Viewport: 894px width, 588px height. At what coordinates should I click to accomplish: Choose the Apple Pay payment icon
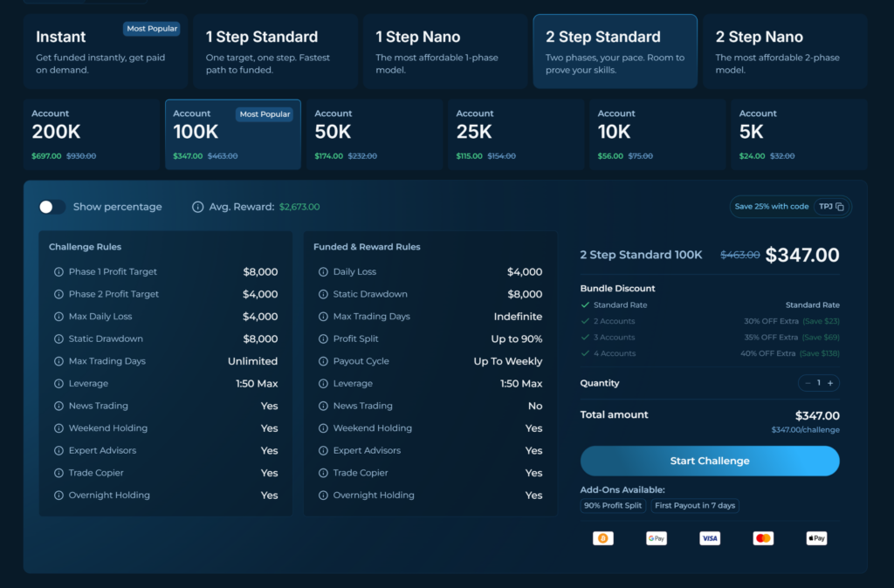point(816,538)
